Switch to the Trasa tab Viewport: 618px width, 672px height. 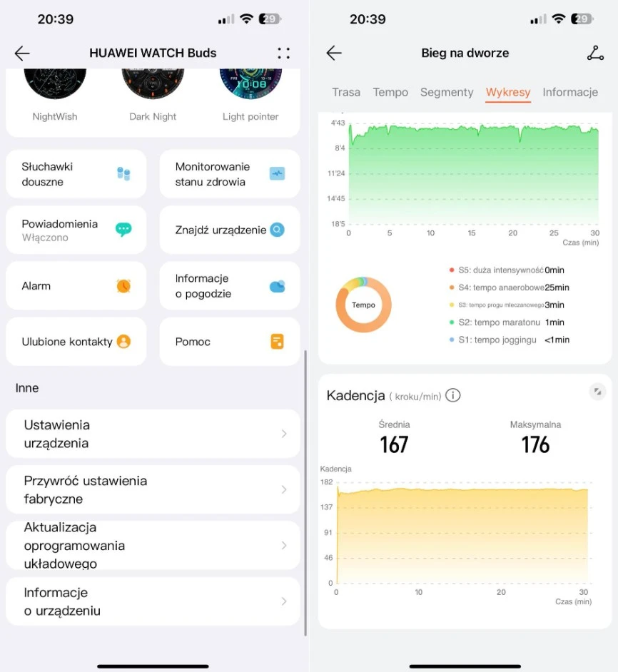point(346,92)
